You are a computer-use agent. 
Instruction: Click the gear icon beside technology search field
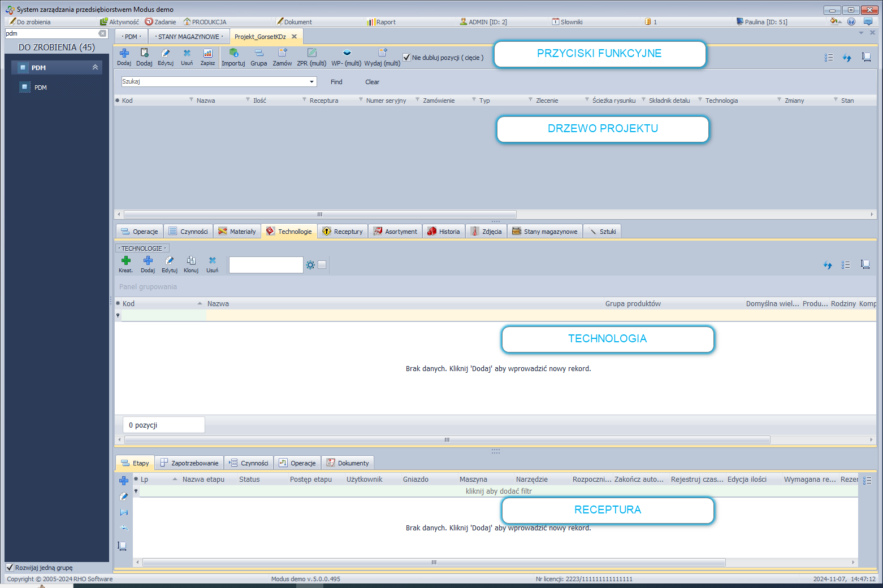(310, 265)
